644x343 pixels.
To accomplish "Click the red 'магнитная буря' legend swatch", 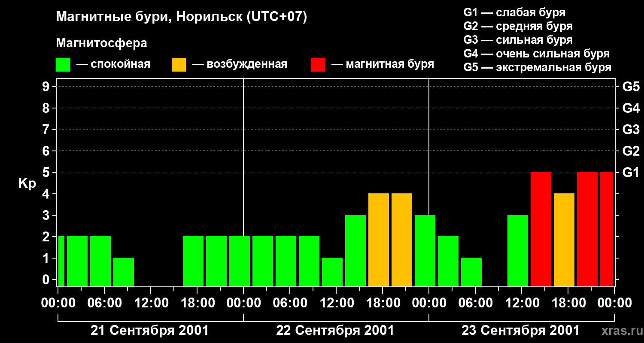I will pyautogui.click(x=318, y=65).
